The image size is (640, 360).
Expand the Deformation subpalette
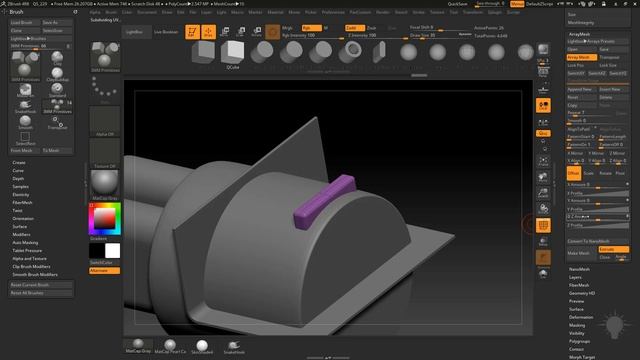[x=581, y=317]
